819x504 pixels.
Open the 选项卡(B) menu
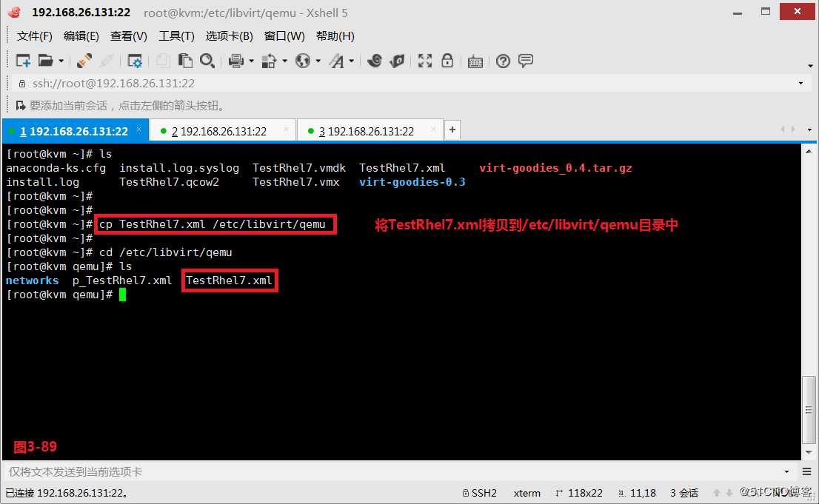230,36
